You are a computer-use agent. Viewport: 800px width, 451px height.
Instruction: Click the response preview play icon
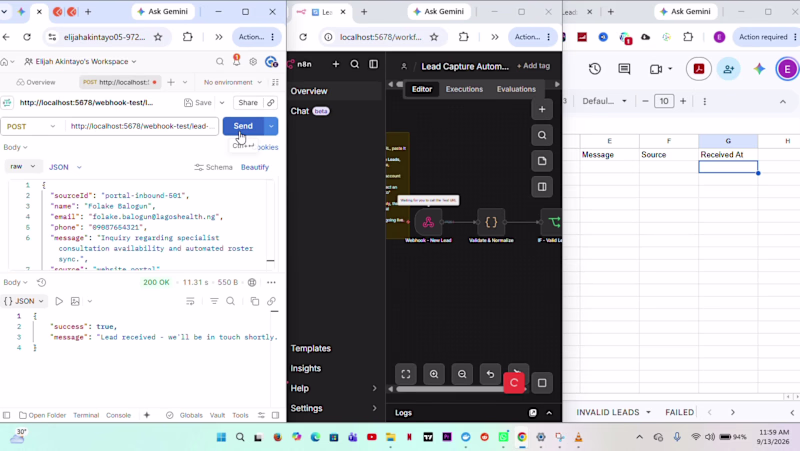[59, 302]
